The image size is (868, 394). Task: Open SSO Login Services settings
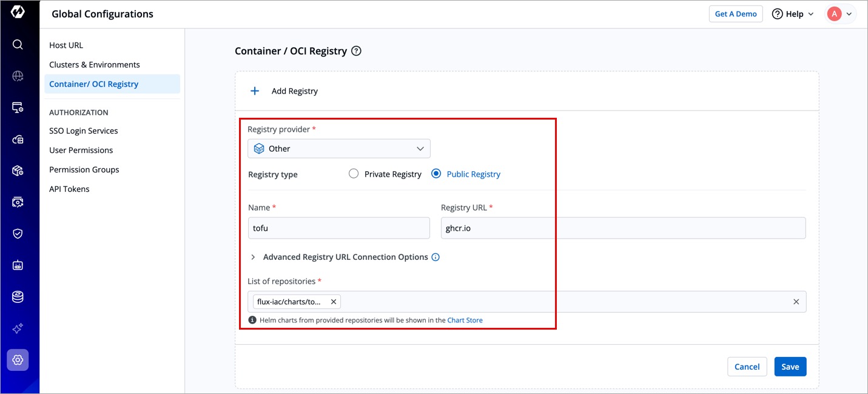84,131
